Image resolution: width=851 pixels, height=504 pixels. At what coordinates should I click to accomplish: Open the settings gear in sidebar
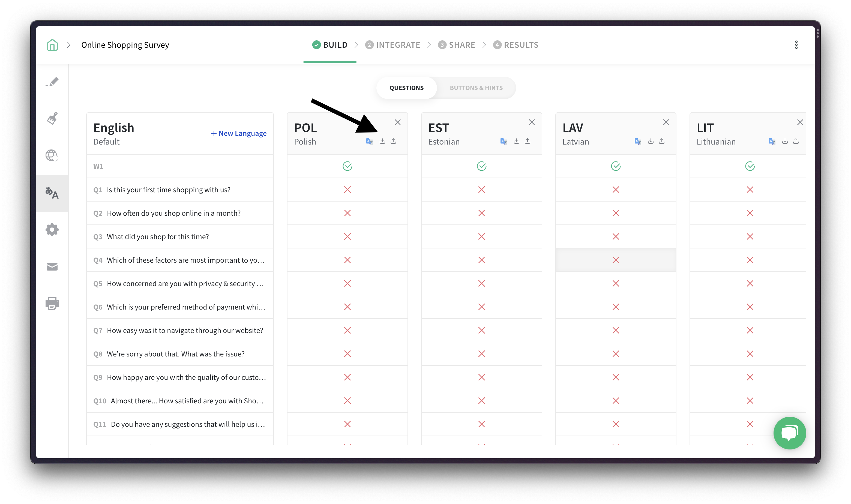tap(52, 230)
